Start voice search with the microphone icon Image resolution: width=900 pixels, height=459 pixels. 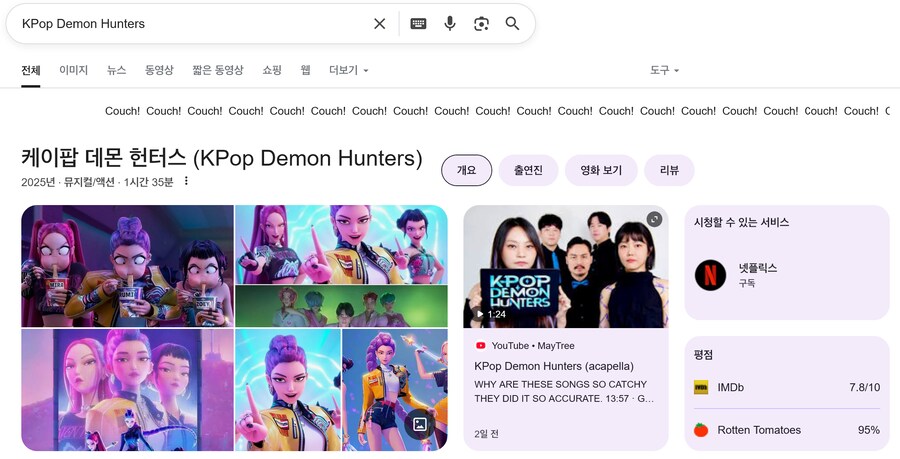coord(450,24)
